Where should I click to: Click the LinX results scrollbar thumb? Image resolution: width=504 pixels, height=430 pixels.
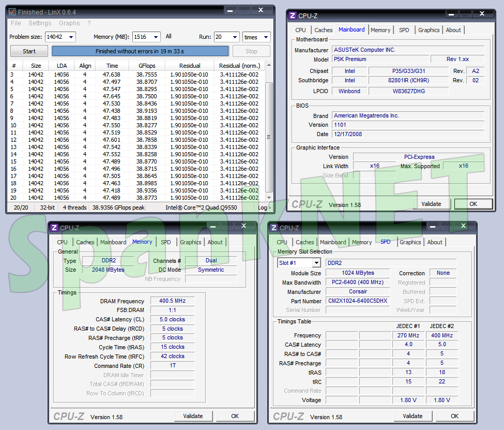[x=269, y=137]
